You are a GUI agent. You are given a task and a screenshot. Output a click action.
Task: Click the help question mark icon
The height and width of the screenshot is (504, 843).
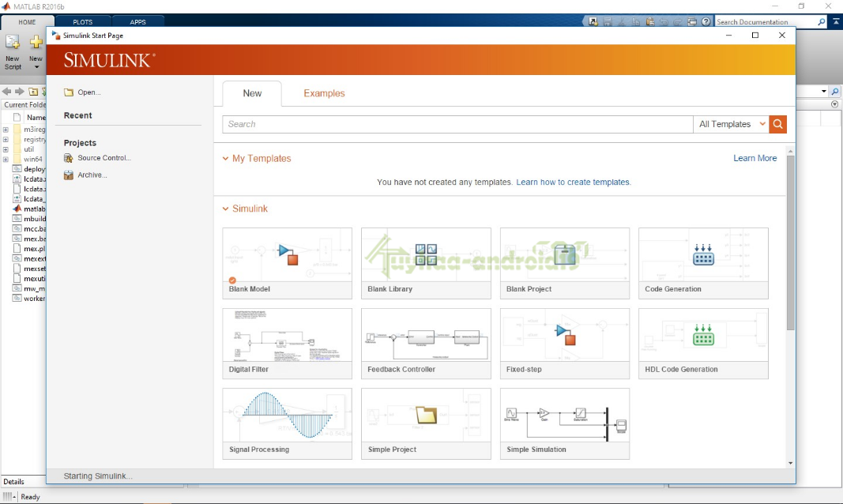click(706, 22)
